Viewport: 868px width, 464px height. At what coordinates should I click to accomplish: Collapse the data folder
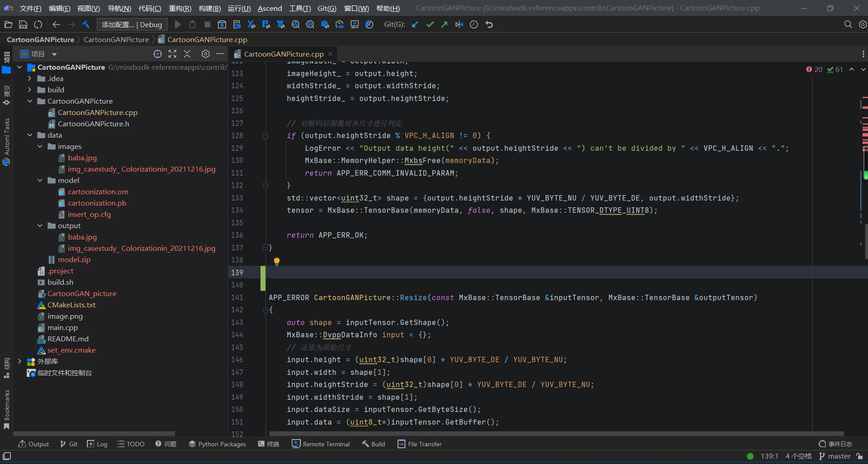tap(30, 135)
